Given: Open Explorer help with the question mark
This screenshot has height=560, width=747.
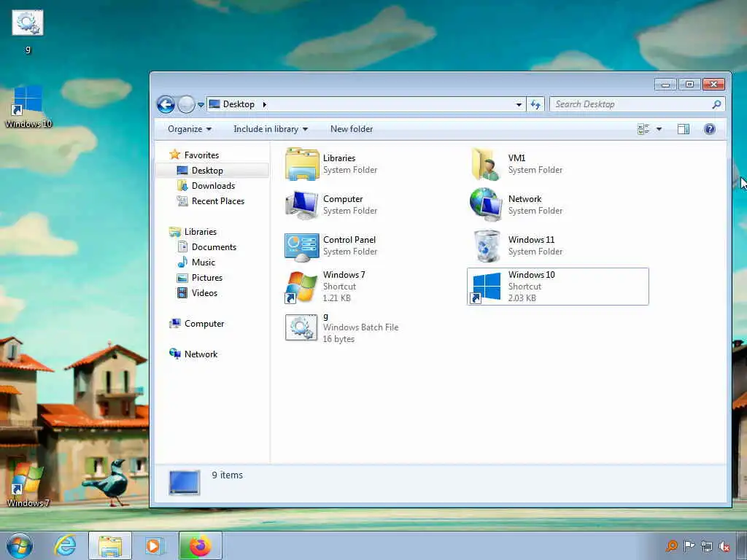Looking at the screenshot, I should point(709,129).
